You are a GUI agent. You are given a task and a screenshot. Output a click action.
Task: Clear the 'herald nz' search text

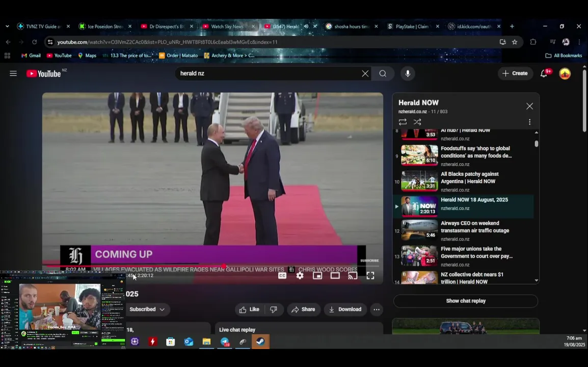point(365,73)
